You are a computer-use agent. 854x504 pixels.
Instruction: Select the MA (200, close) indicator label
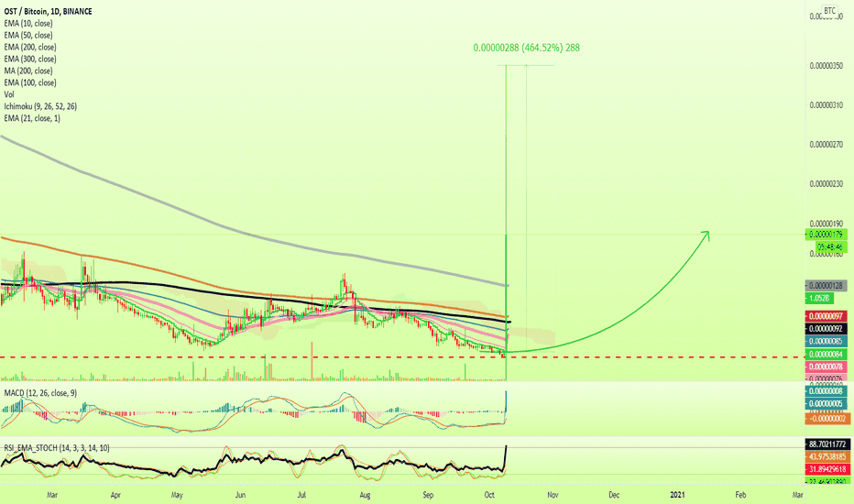pyautogui.click(x=28, y=71)
